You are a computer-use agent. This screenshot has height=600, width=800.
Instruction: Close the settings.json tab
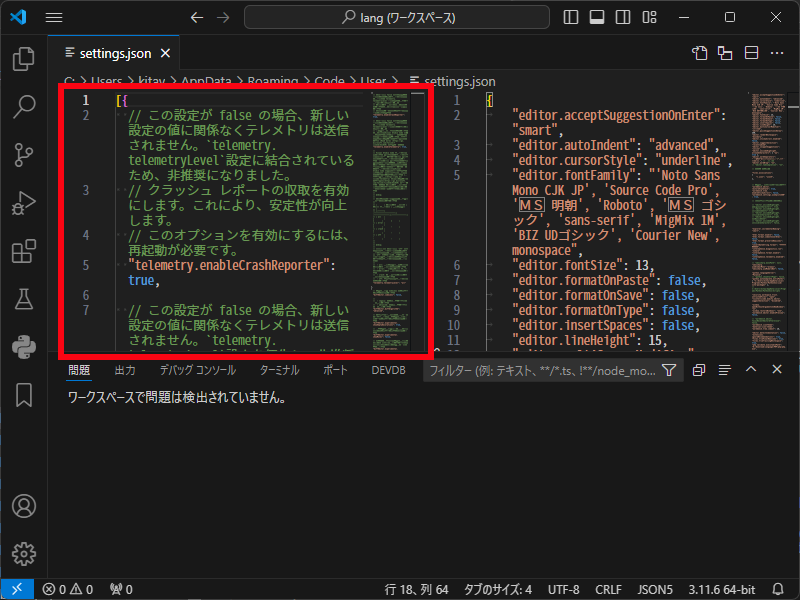coord(165,53)
